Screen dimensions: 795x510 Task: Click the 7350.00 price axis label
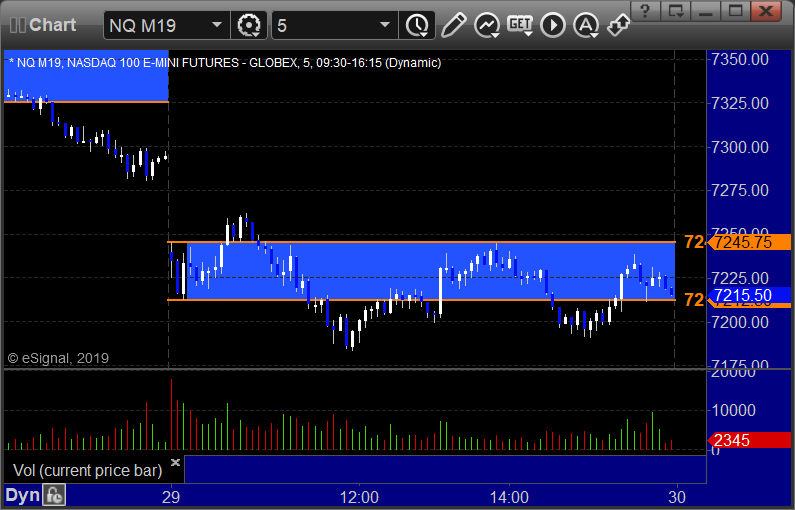[740, 59]
